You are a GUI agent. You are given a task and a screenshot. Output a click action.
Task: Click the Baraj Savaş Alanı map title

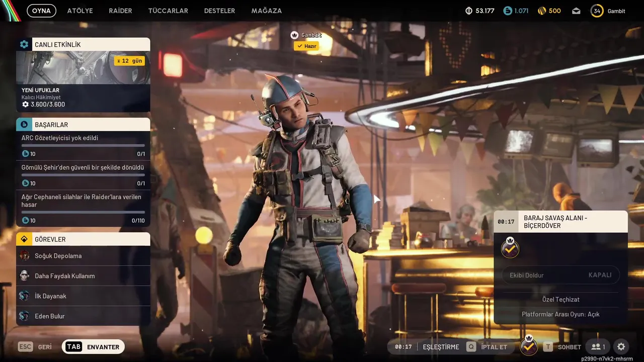[x=555, y=222]
